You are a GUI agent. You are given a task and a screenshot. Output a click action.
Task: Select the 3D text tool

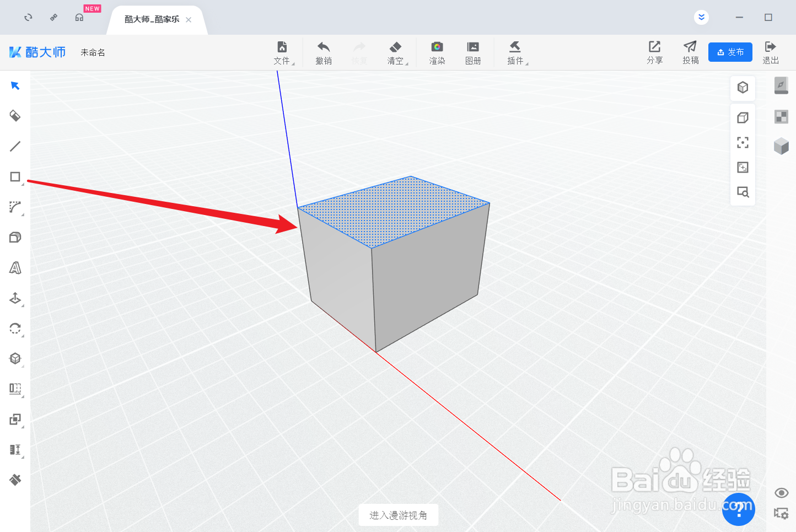point(15,268)
